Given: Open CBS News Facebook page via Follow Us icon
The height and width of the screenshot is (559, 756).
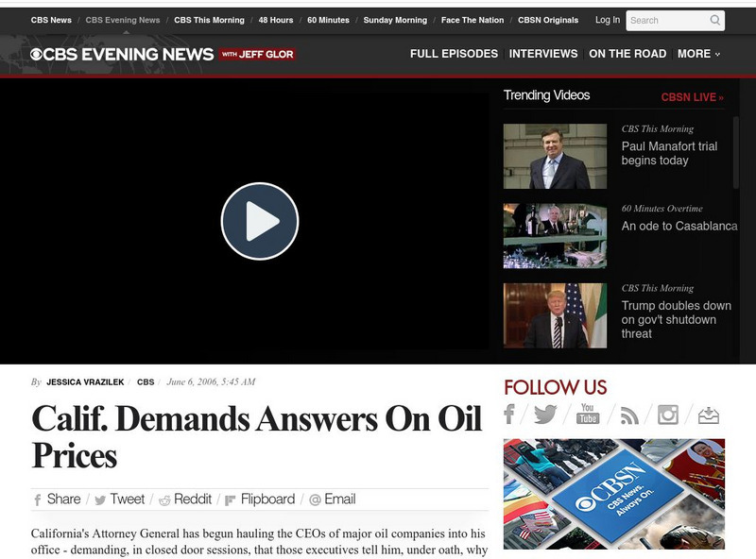Looking at the screenshot, I should (x=508, y=413).
